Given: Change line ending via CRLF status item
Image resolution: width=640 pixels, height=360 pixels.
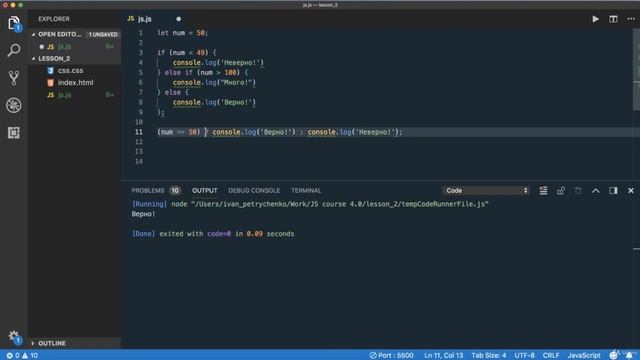Looking at the screenshot, I should 551,355.
